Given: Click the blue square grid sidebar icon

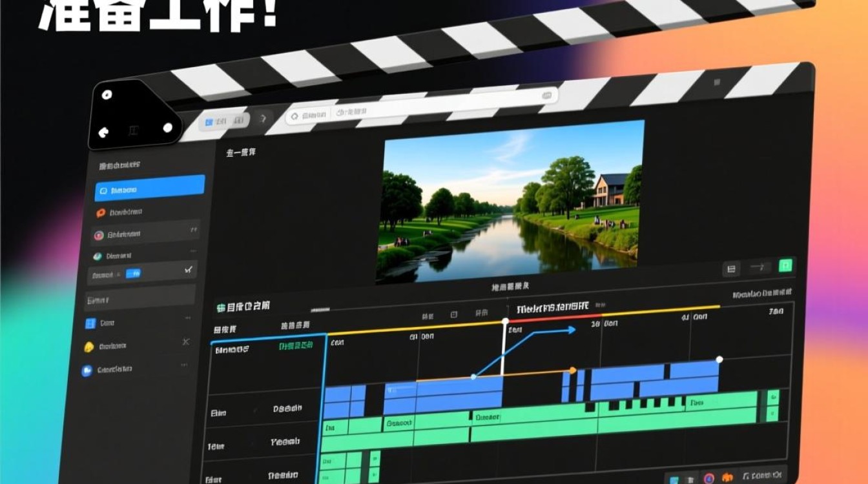Looking at the screenshot, I should click(90, 323).
